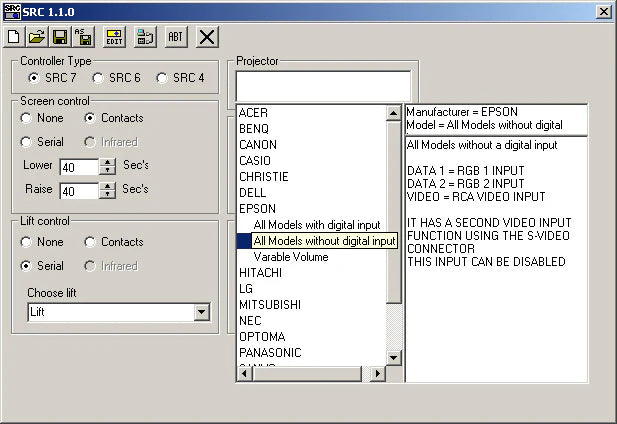Select BENQ in projector list
This screenshot has width=617, height=424.
click(254, 129)
